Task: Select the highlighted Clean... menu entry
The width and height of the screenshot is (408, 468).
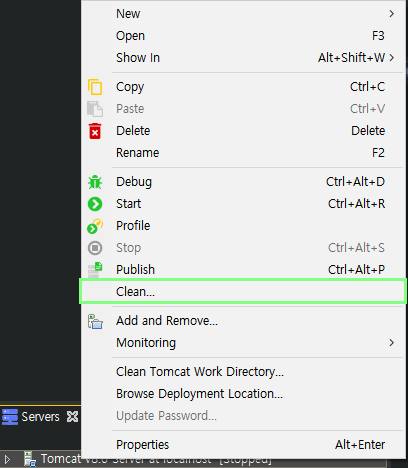Action: (243, 292)
